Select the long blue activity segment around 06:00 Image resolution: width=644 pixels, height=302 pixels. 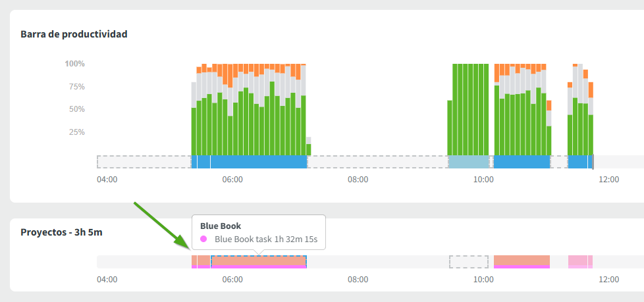click(258, 162)
